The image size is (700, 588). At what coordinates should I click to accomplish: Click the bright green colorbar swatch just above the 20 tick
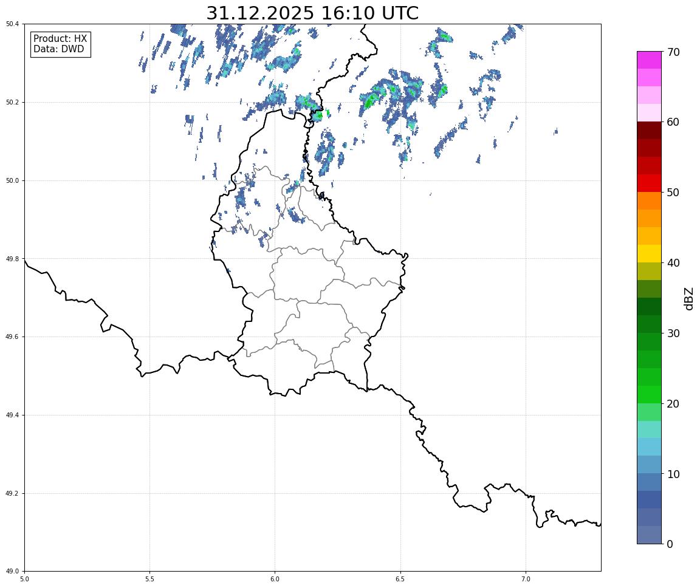649,394
